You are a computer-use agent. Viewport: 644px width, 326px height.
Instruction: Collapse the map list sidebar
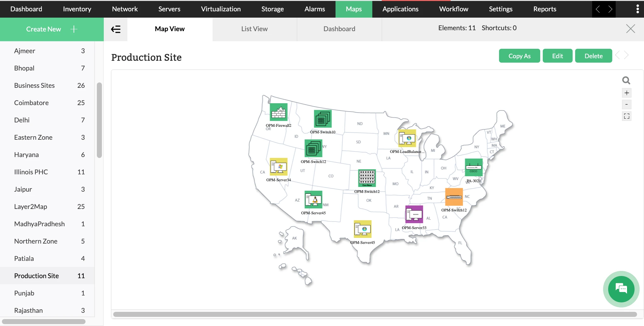tap(116, 29)
